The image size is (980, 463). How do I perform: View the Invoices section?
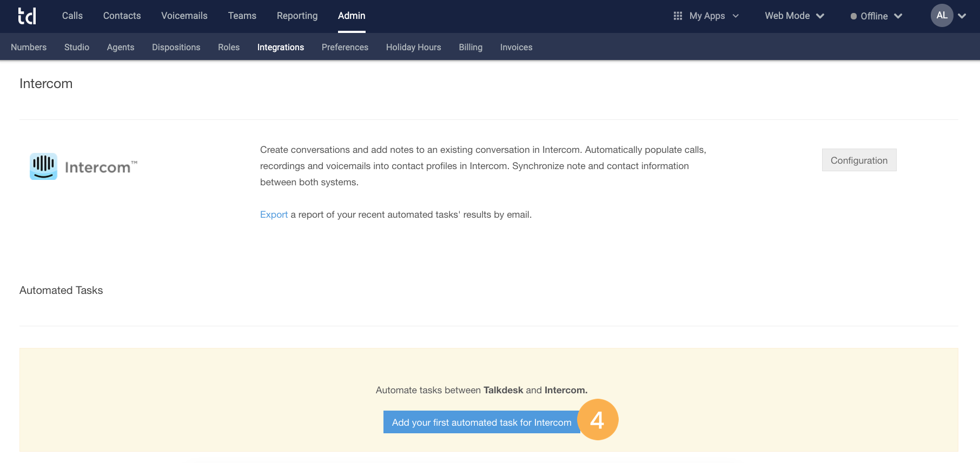click(x=517, y=47)
